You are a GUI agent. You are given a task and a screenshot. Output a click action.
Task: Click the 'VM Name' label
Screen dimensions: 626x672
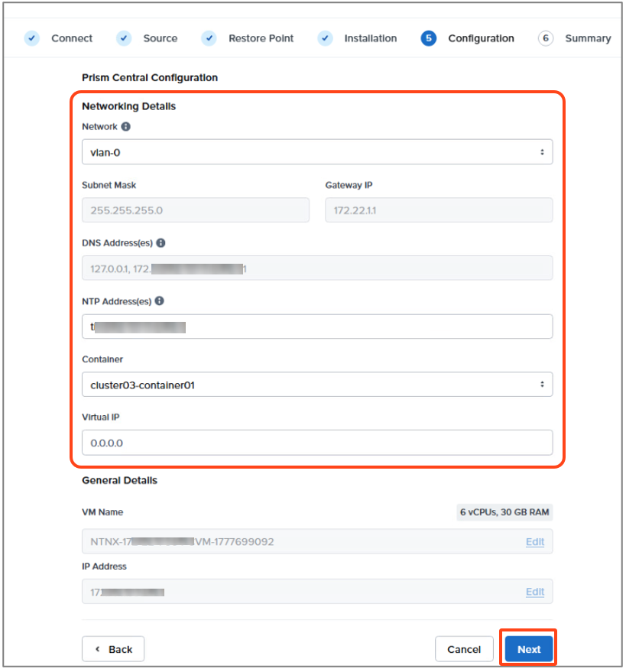point(102,512)
